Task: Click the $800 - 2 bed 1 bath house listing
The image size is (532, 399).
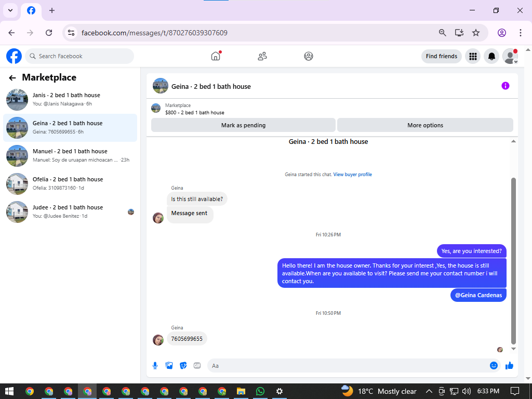Action: click(x=194, y=112)
